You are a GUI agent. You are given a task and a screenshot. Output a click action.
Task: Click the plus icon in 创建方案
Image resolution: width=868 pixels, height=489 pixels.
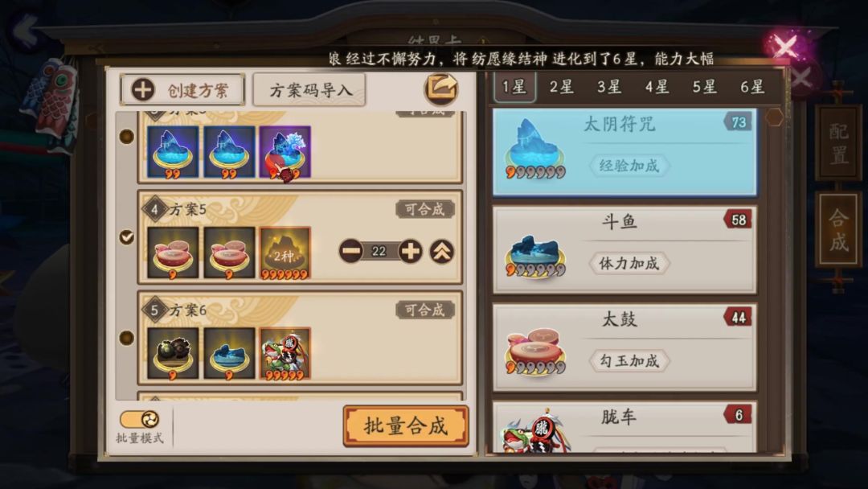143,90
